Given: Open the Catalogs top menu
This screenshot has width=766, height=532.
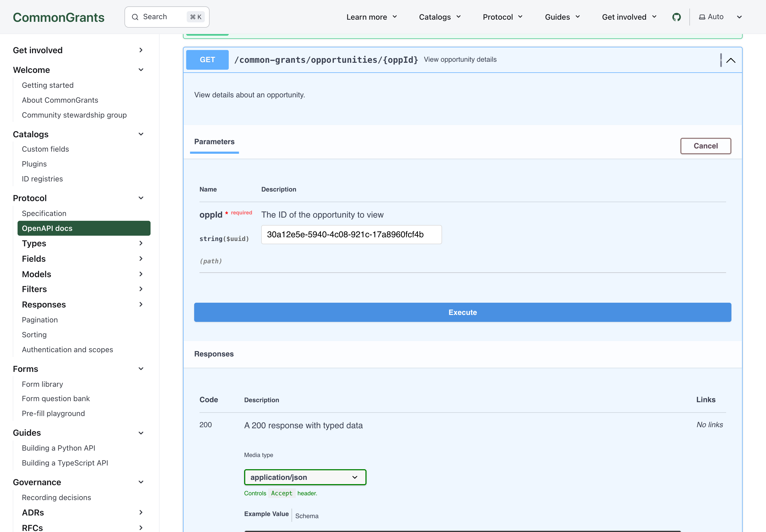Looking at the screenshot, I should [440, 17].
